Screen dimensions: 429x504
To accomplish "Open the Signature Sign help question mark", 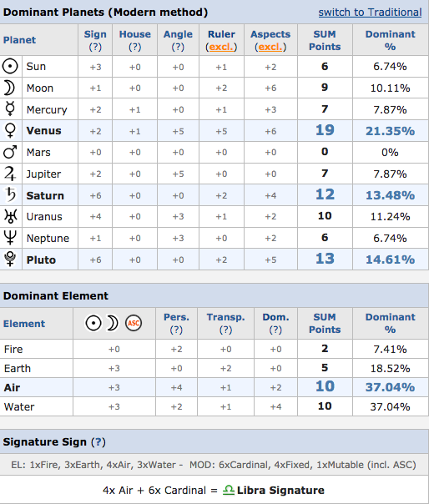I will [98, 442].
